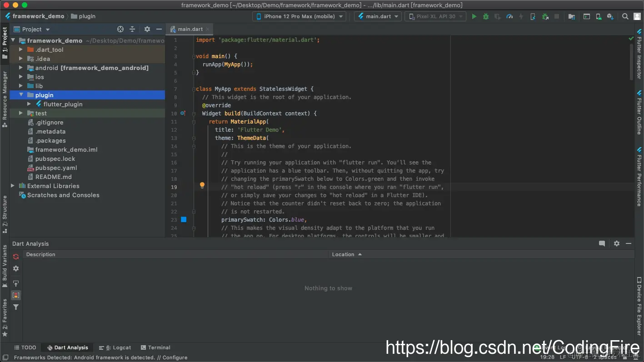The height and width of the screenshot is (362, 644).
Task: Locate current file in Project panel
Action: [x=120, y=29]
